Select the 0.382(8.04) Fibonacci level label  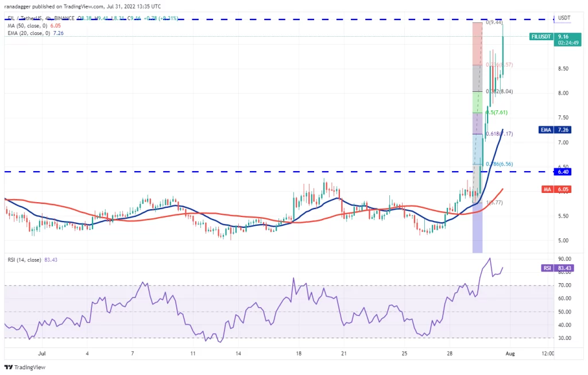tap(499, 91)
